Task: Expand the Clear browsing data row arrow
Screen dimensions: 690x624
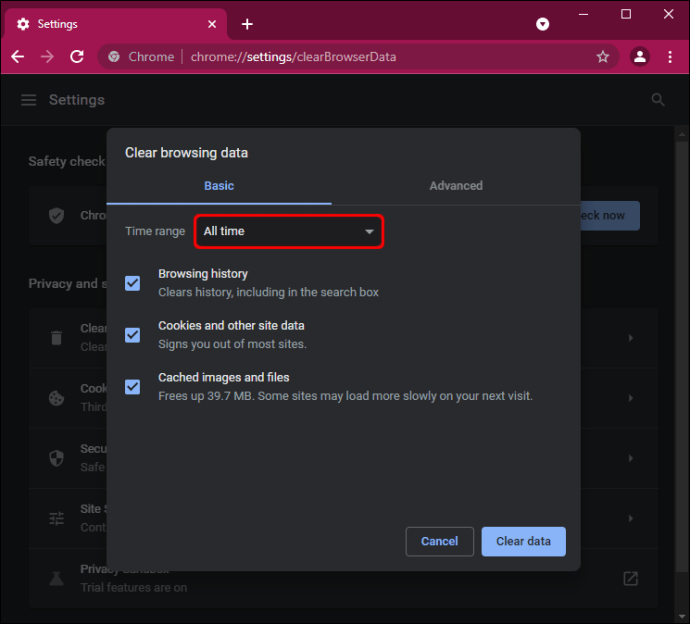Action: pos(631,338)
